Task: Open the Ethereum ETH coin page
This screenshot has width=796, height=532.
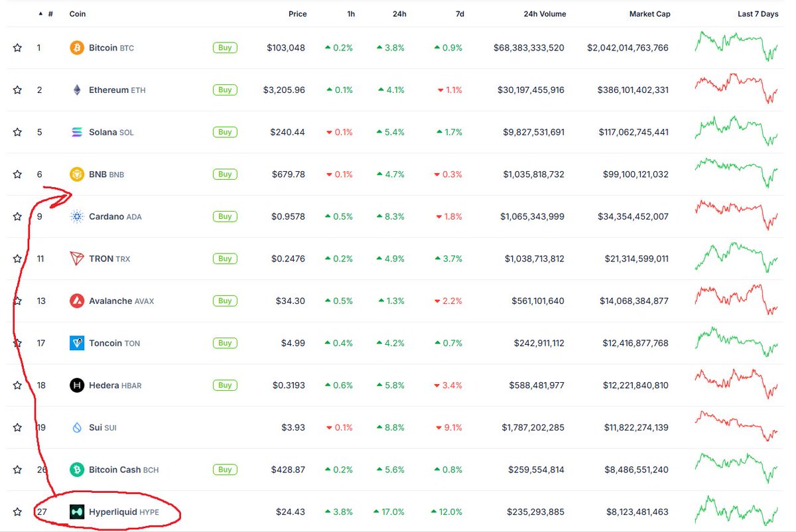Action: 118,90
